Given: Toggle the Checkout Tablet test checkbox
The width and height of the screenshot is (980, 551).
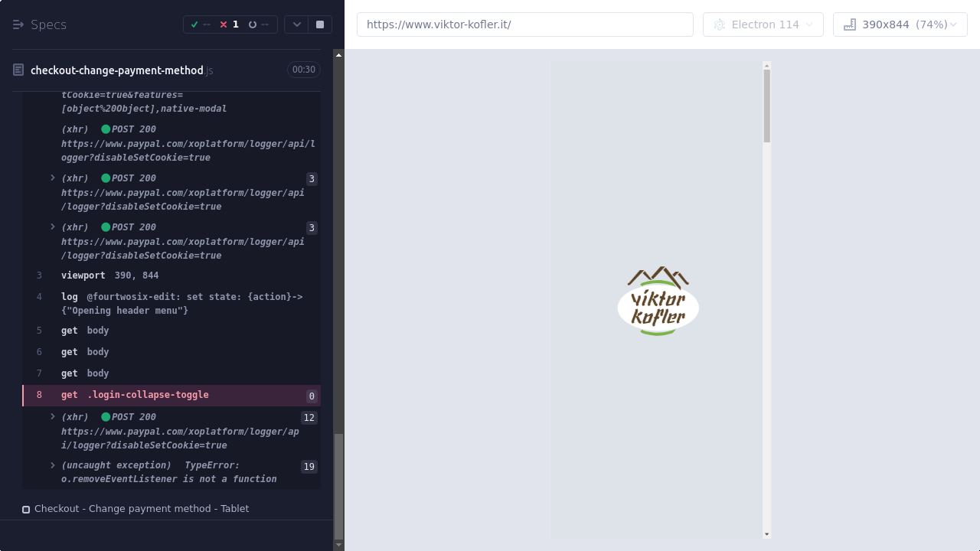Looking at the screenshot, I should [x=26, y=510].
